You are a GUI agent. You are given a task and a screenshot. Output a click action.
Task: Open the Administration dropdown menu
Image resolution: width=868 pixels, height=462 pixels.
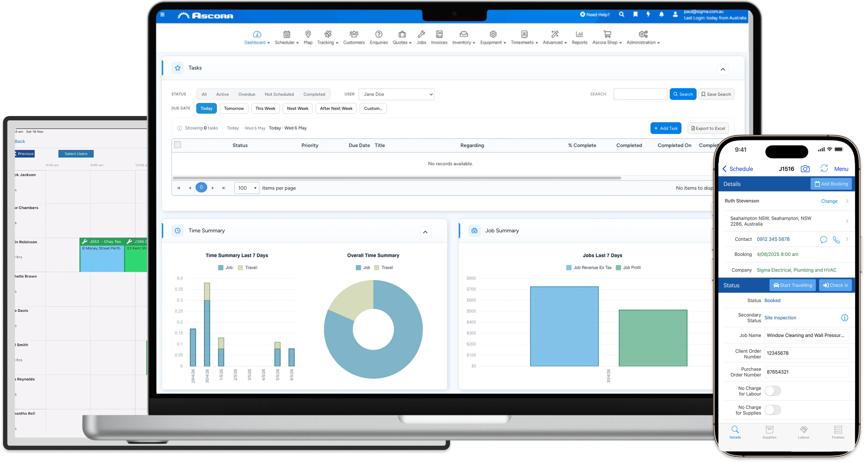[643, 38]
